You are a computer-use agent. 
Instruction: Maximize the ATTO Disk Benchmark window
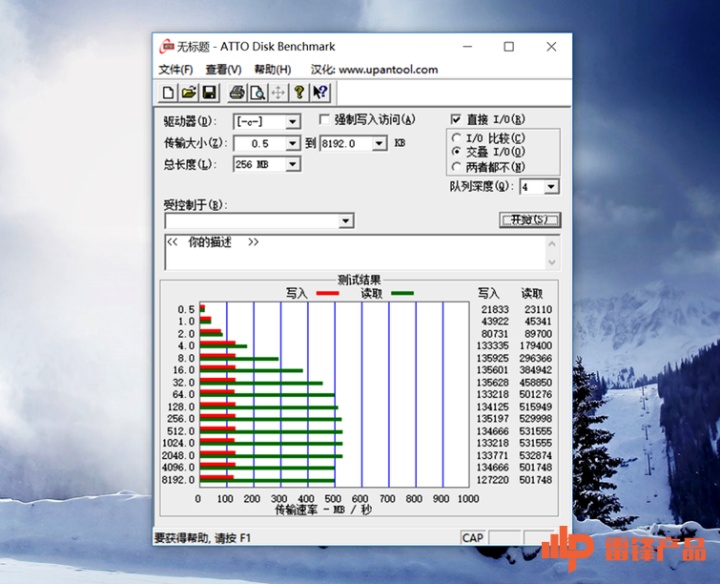(509, 47)
